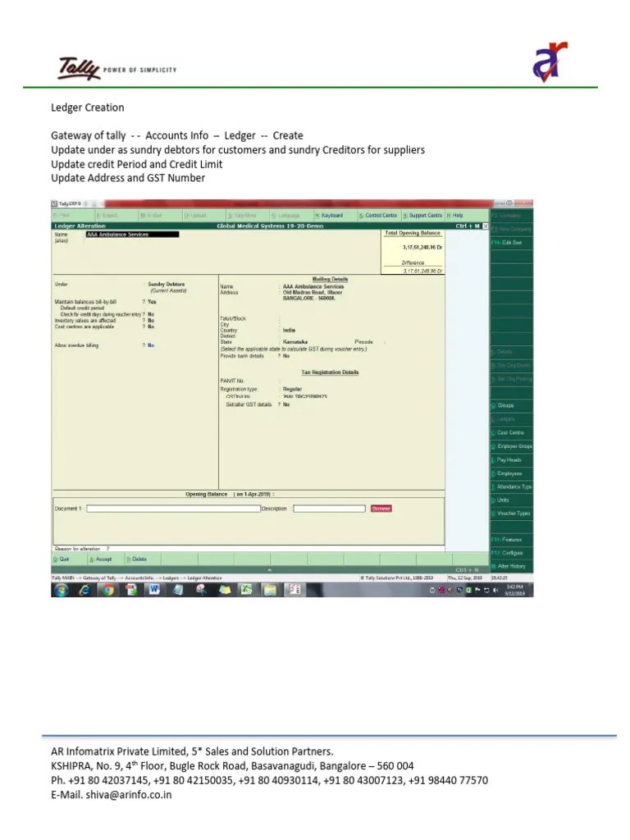Click the Reason for alteration field
Screen dimensions: 630x840
coord(81,549)
